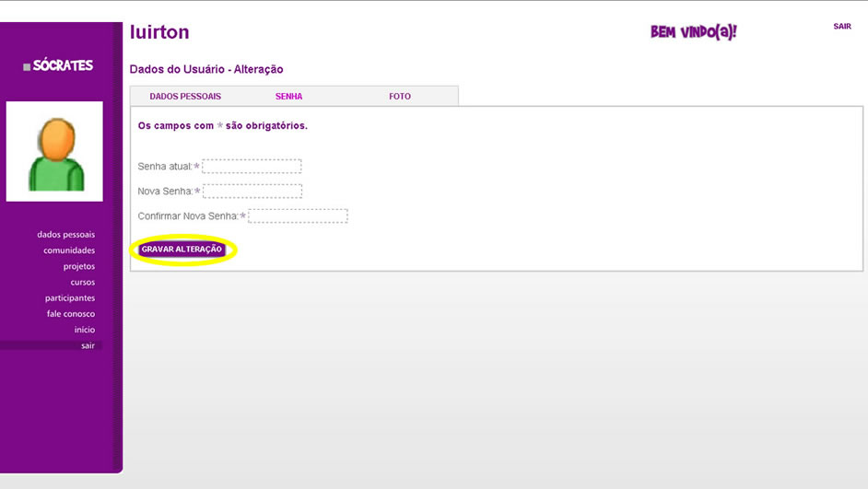Viewport: 868px width, 489px height.
Task: Open the 'projetos' sidebar link
Action: (x=78, y=266)
